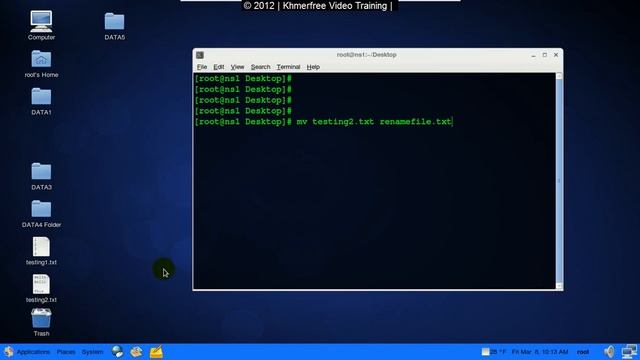Click the terminal vertical scrollbar track
The height and width of the screenshot is (360, 640).
point(559,181)
